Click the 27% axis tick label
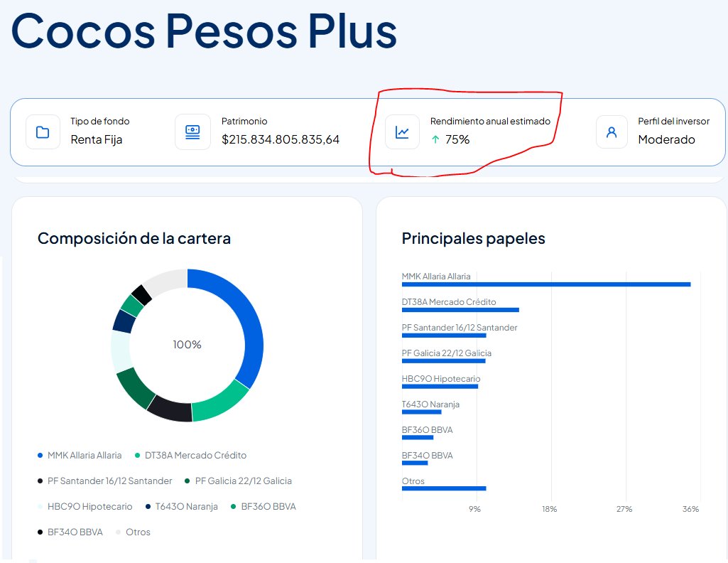 coord(624,509)
